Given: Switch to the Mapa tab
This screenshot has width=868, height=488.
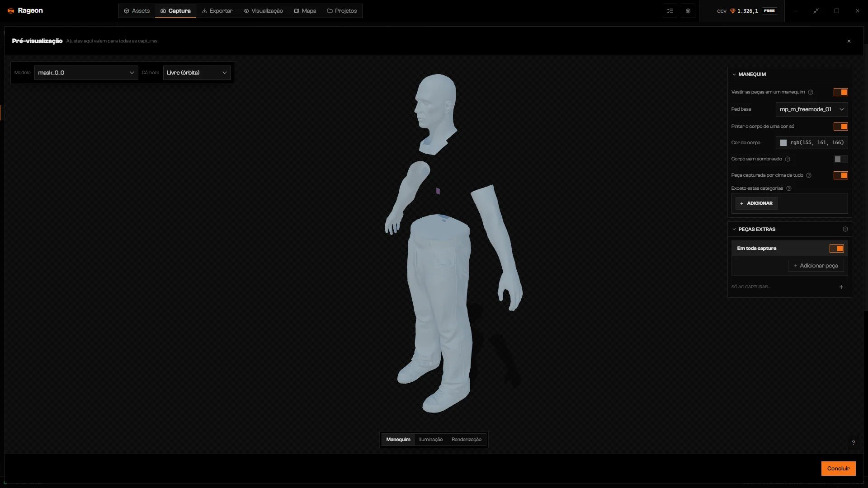Looking at the screenshot, I should point(305,11).
